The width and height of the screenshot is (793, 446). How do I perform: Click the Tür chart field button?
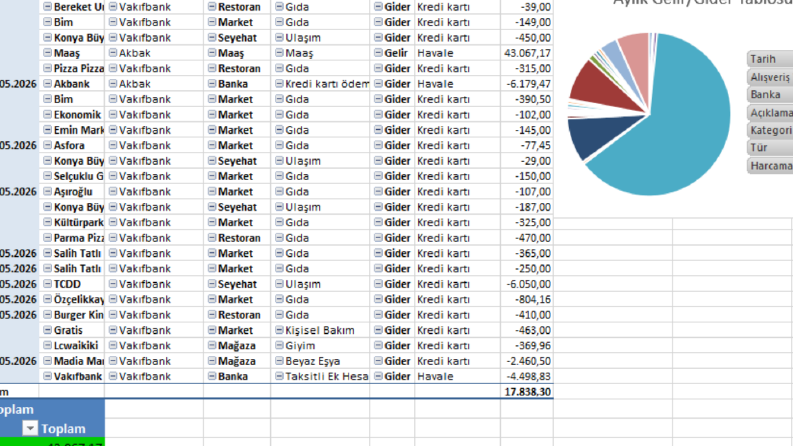[x=770, y=148]
